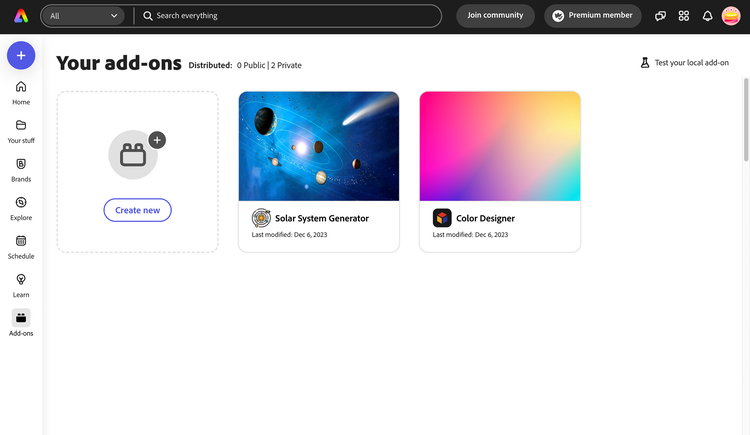Open Your stuff folder icon

point(21,125)
